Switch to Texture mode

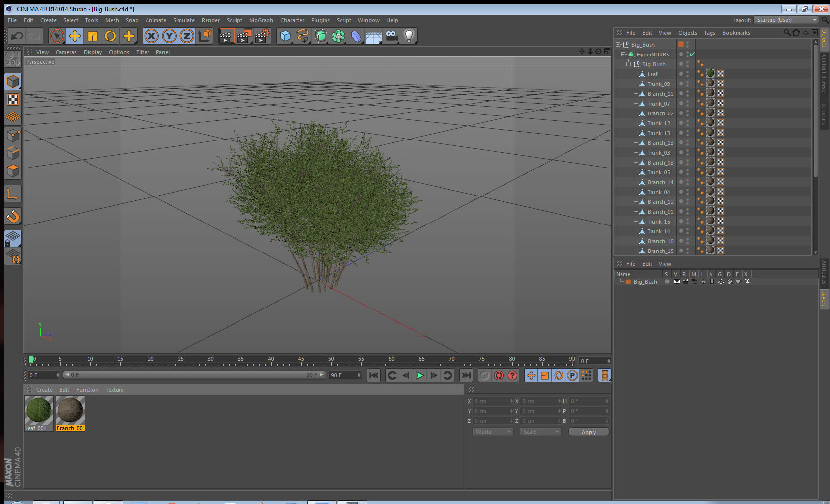coord(13,100)
